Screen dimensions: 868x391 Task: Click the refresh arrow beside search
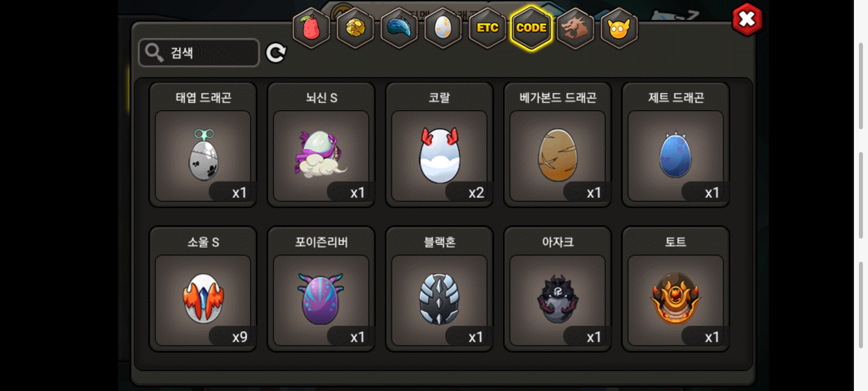point(276,53)
